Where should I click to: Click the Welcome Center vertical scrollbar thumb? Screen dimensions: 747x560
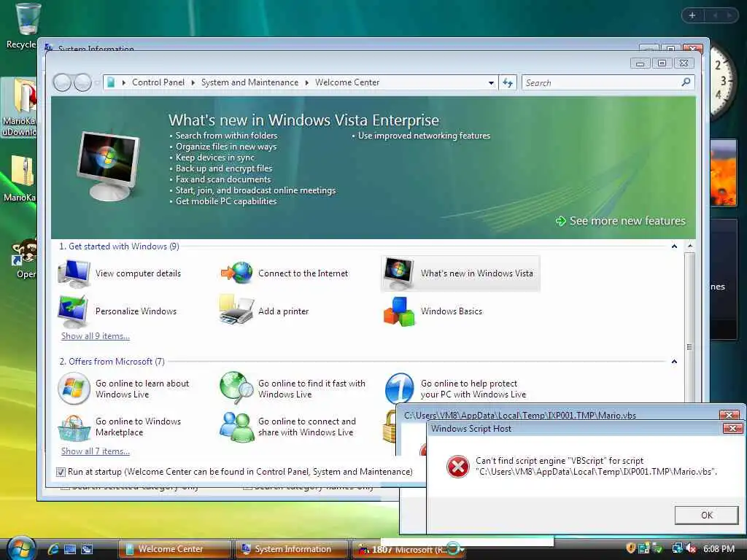689,346
